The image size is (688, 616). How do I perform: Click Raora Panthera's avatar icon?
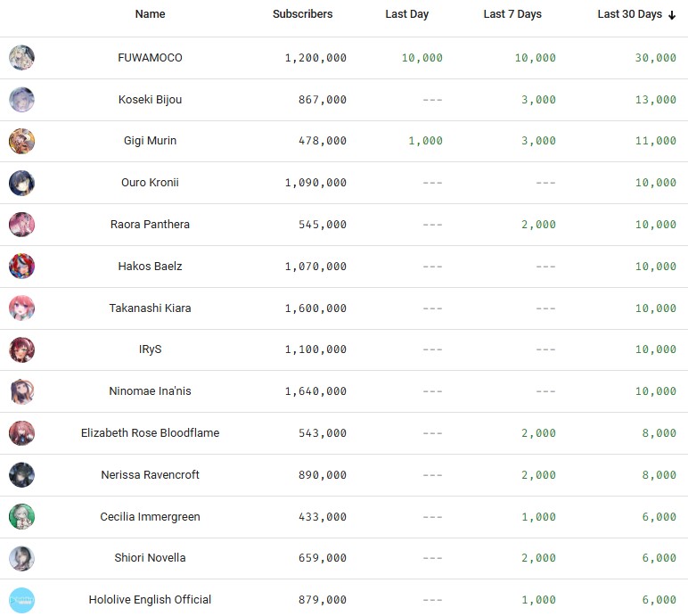pos(21,225)
